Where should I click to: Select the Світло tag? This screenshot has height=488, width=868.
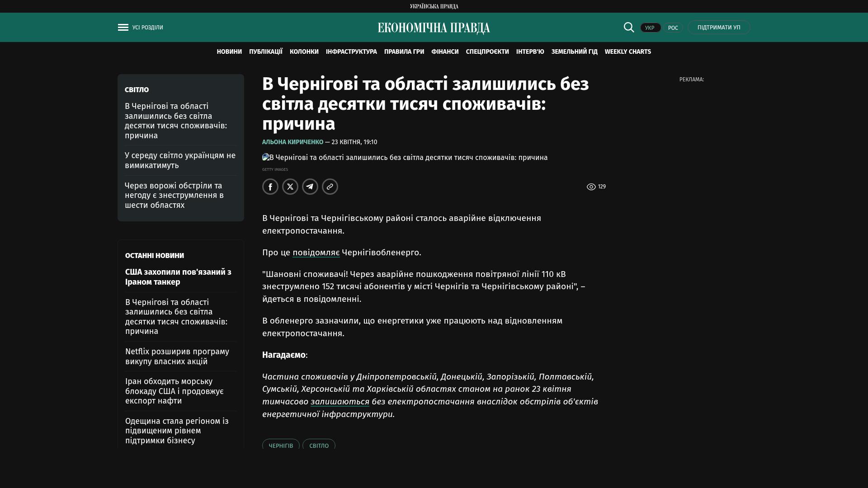click(319, 446)
